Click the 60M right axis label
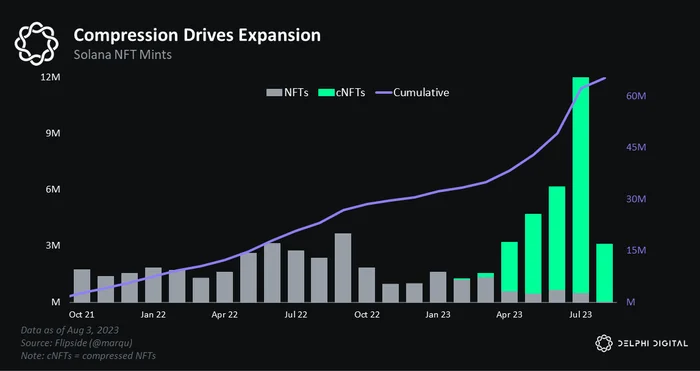The image size is (700, 371). [636, 96]
